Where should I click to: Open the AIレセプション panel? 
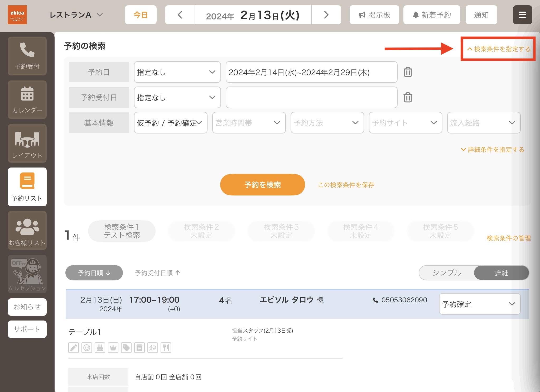click(27, 274)
